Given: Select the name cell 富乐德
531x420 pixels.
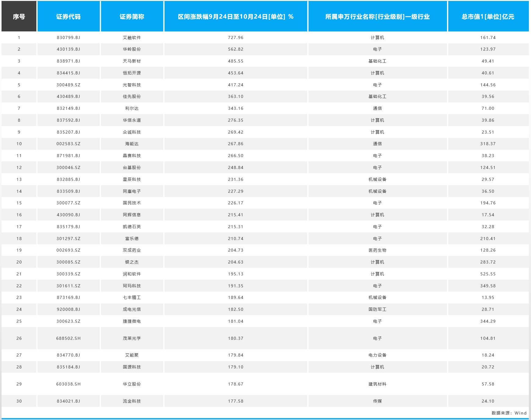Looking at the screenshot, I should point(132,239).
